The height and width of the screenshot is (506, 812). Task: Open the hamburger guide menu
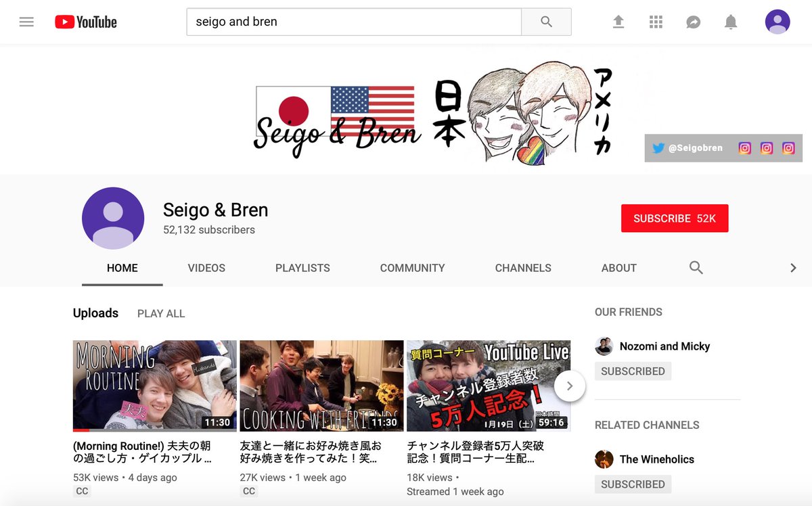(x=26, y=22)
